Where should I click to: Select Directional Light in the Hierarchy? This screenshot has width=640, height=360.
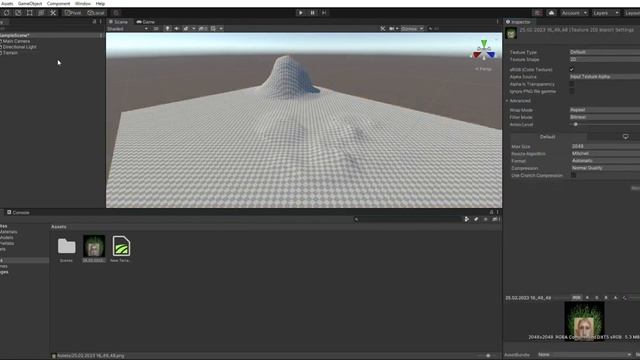[19, 47]
